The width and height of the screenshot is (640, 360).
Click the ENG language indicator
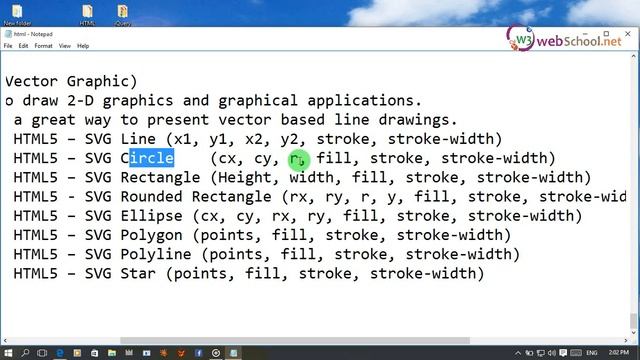tap(592, 353)
